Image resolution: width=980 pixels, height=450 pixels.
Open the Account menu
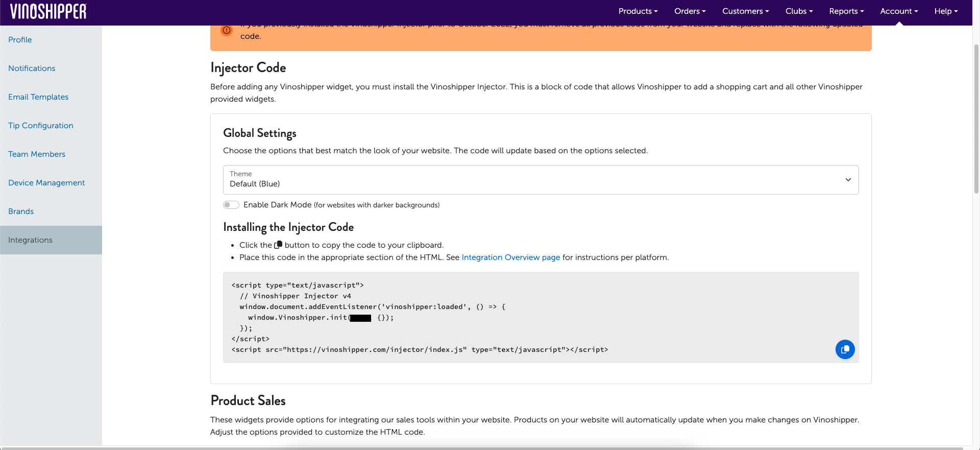(x=899, y=11)
